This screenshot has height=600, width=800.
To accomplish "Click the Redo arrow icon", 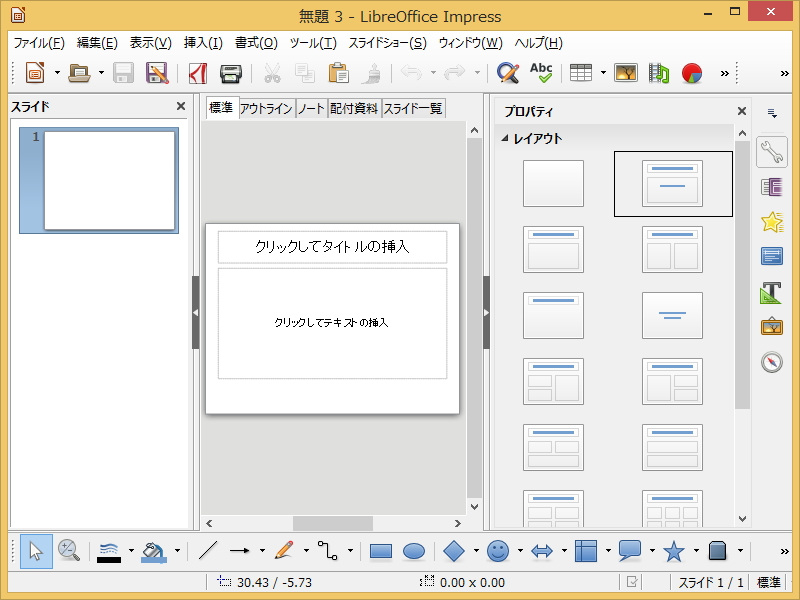I will pyautogui.click(x=455, y=73).
